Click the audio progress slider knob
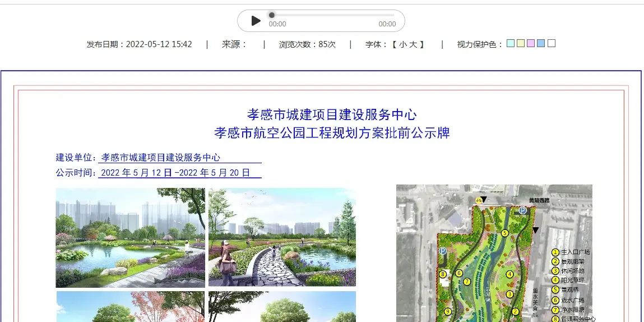The height and width of the screenshot is (322, 644). tap(271, 15)
